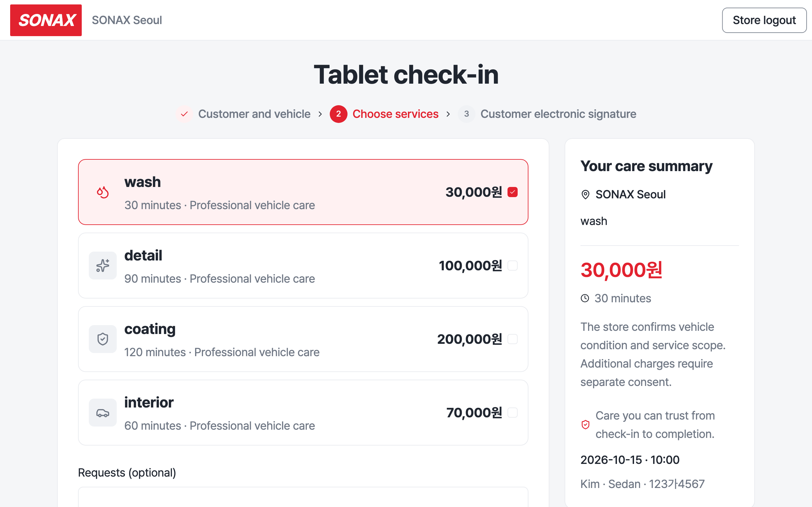Go back to Customer and vehicle step
This screenshot has height=507, width=812.
coord(254,114)
